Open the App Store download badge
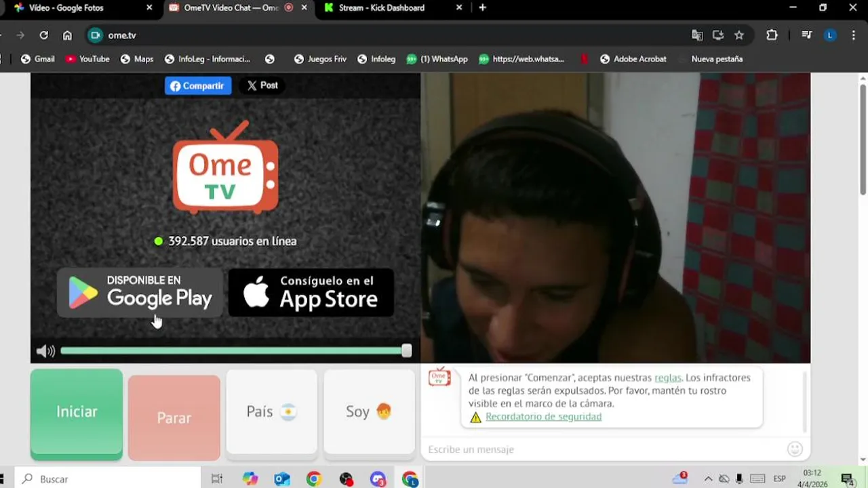Viewport: 868px width, 488px height. click(311, 292)
